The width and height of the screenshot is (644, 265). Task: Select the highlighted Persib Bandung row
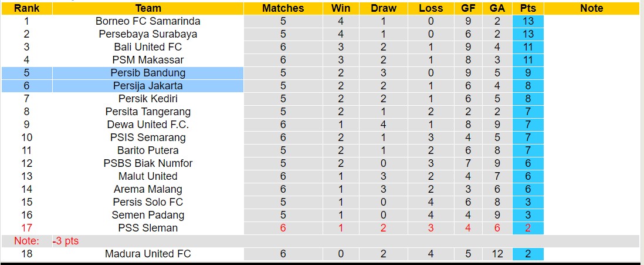coord(148,73)
